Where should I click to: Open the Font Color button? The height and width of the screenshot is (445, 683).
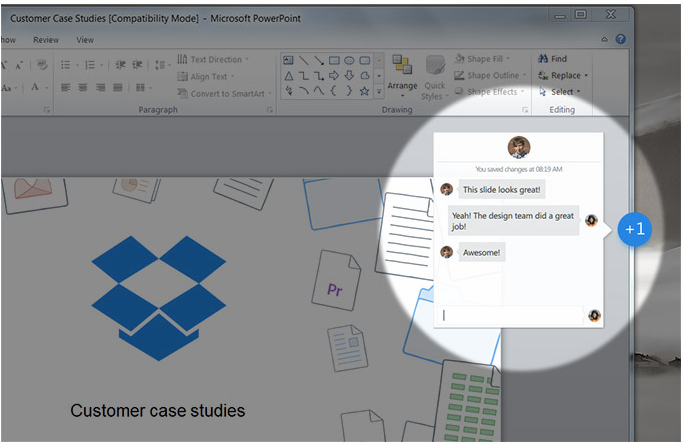pos(35,87)
